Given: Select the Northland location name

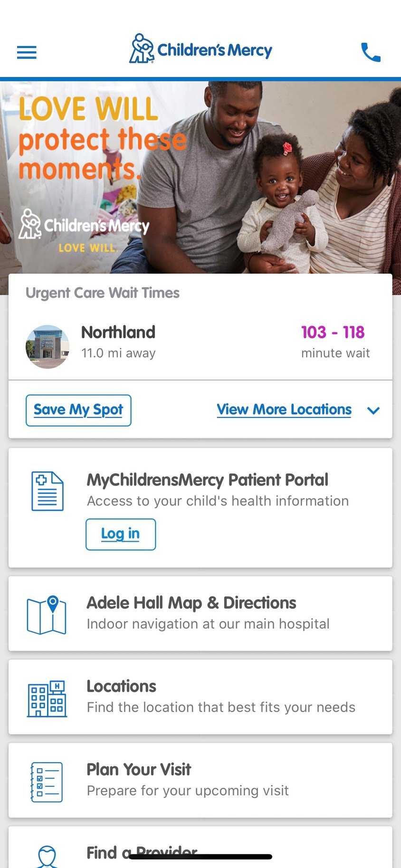Looking at the screenshot, I should click(118, 332).
